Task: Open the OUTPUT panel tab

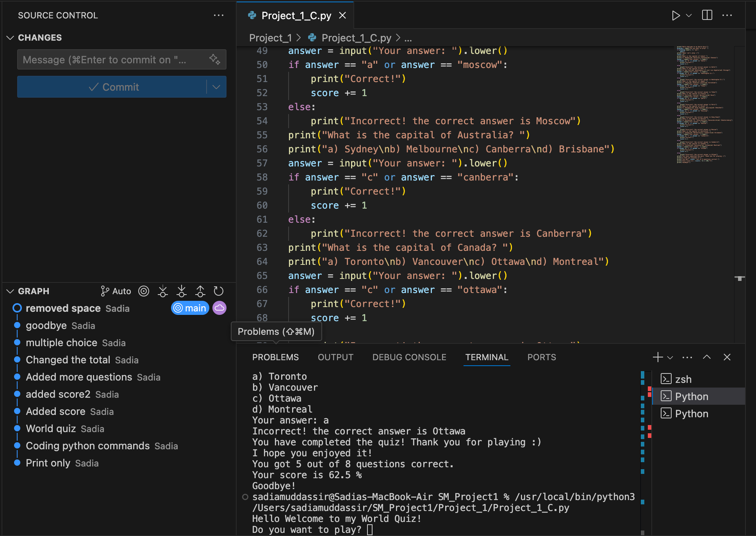Action: click(335, 357)
